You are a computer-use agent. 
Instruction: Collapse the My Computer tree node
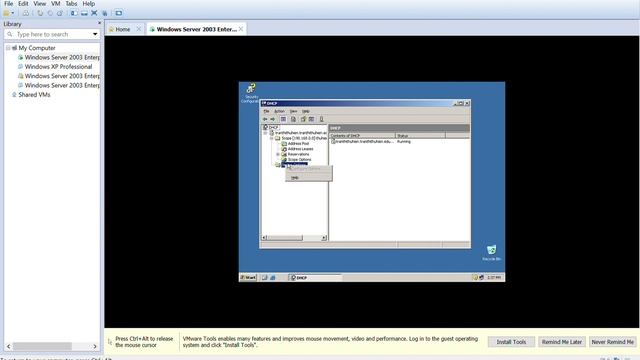point(8,48)
